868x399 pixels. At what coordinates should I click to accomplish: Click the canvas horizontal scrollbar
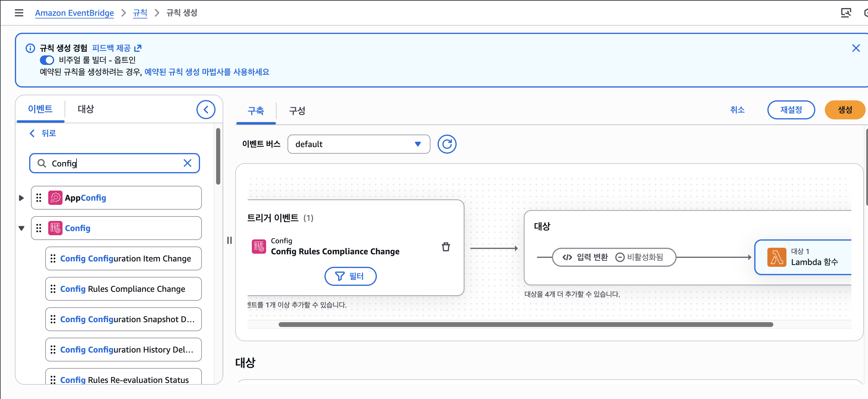(x=526, y=325)
